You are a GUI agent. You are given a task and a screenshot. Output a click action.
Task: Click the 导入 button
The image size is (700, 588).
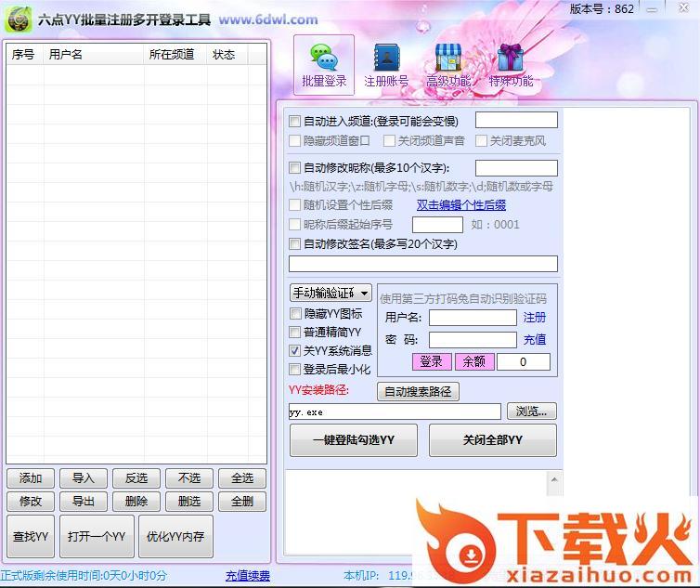[84, 478]
